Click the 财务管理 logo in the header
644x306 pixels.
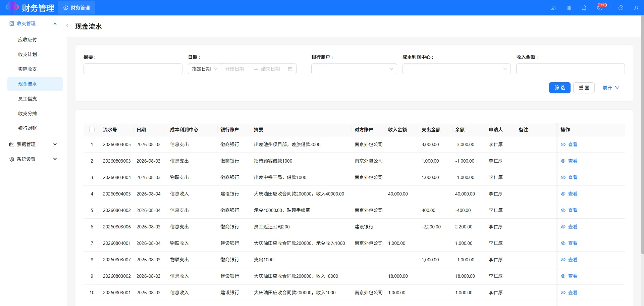click(x=30, y=8)
